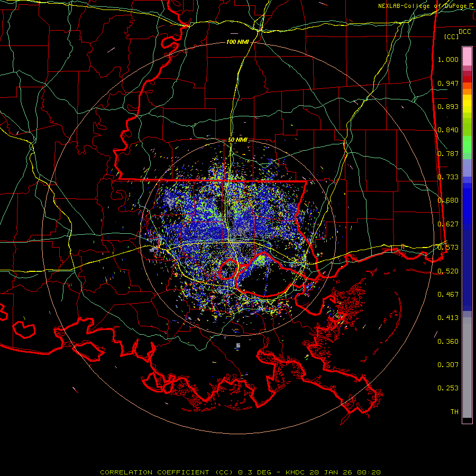Select the 0.893 legend value
This screenshot has width=476, height=476.
(448, 106)
